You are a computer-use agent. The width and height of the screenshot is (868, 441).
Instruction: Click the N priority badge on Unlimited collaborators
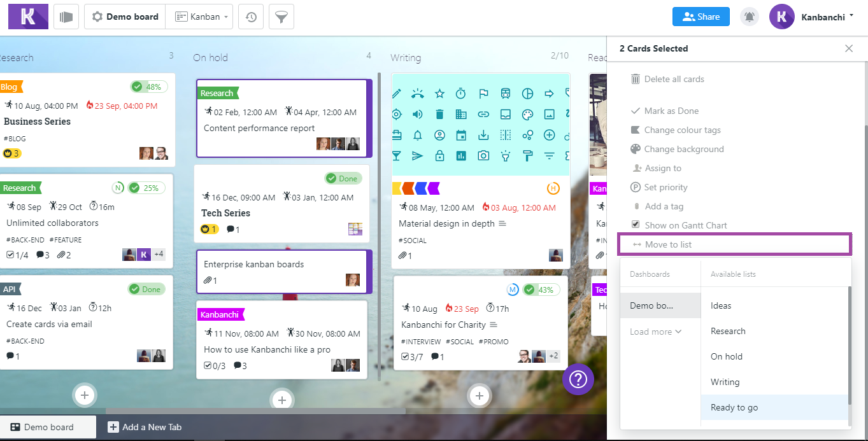pos(118,188)
